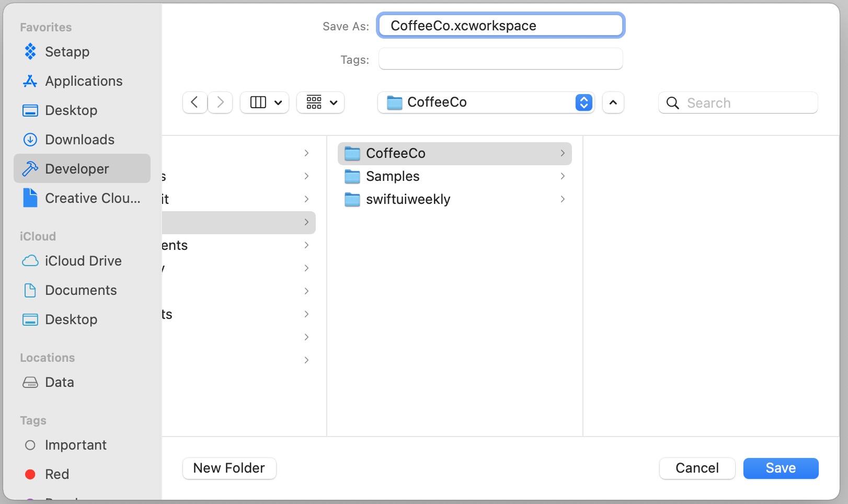Click the Setapp icon in Favorites
Image resolution: width=848 pixels, height=504 pixels.
coord(30,52)
